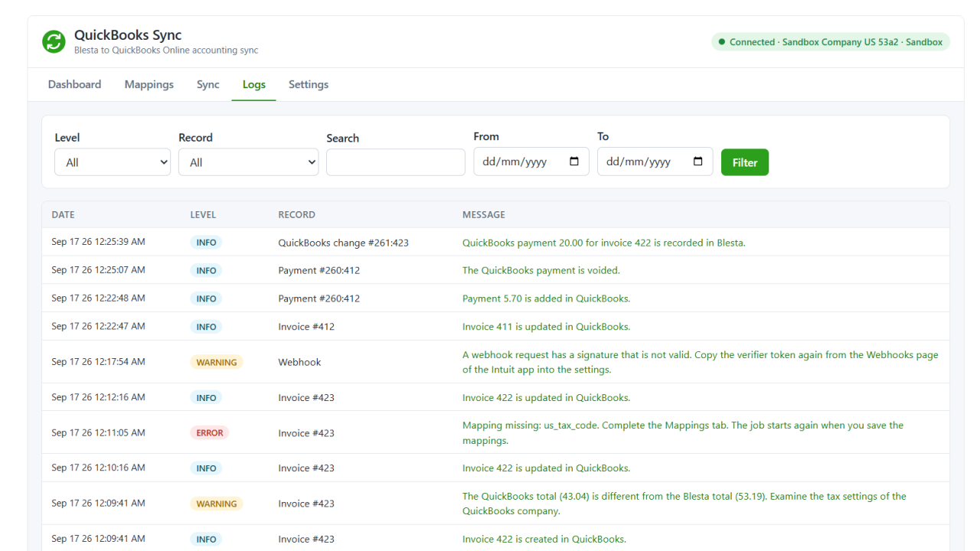Switch to the Dashboard tab
Image resolution: width=980 pixels, height=551 pixels.
(74, 84)
